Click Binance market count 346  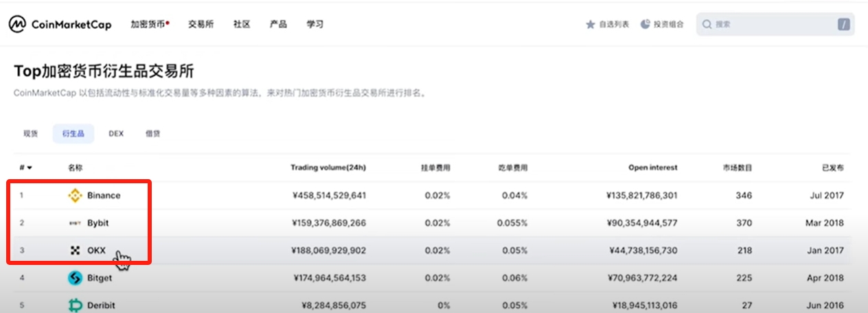[x=744, y=196]
